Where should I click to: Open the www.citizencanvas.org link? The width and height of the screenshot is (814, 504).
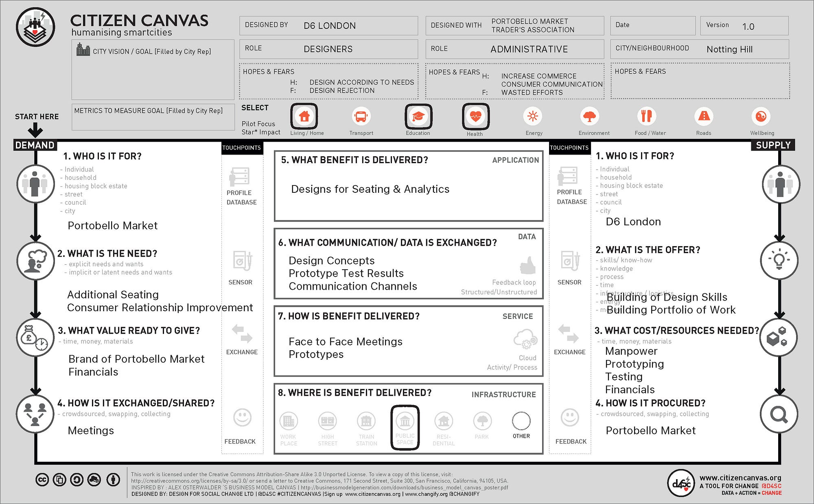[740, 478]
